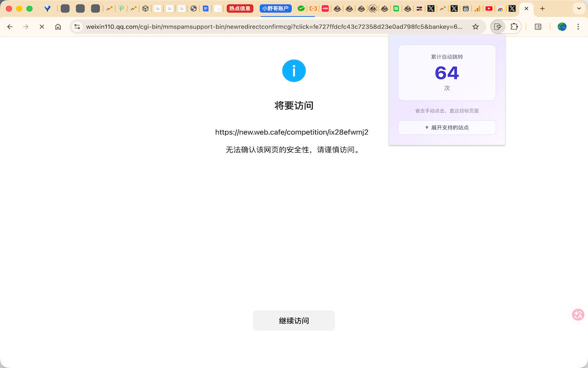Viewport: 588px width, 368px height.
Task: Open the Extensions puzzle-piece menu
Action: (x=514, y=27)
